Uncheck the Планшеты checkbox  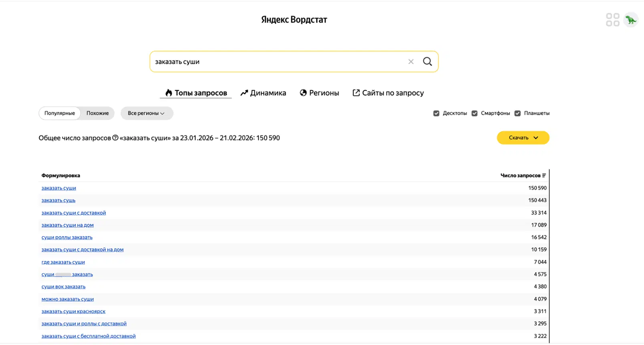(x=517, y=113)
